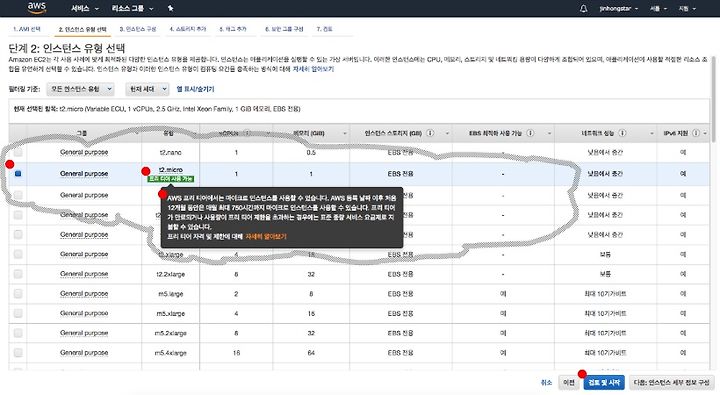Click the 프리 티어 사용 가능 badge
The image size is (720, 395).
click(x=171, y=179)
